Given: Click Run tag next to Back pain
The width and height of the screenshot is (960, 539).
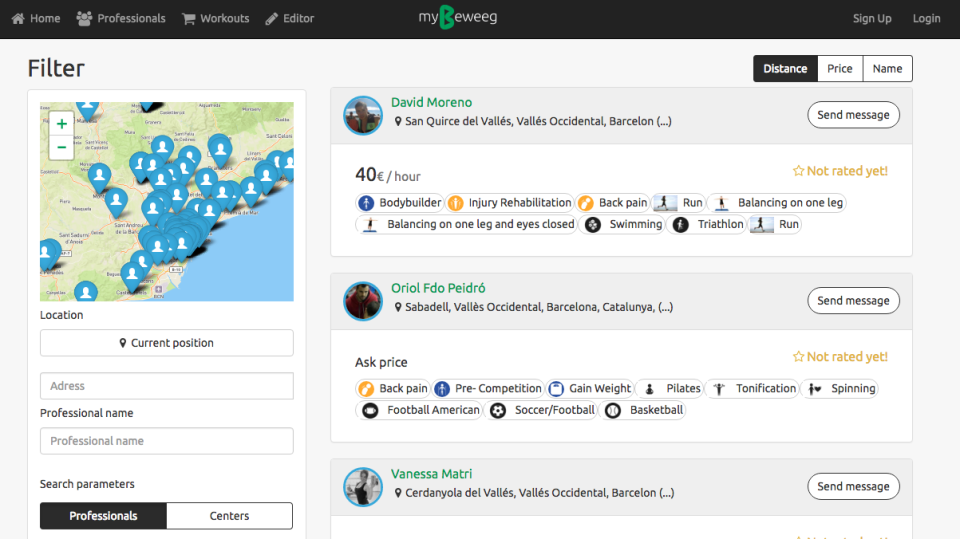Looking at the screenshot, I should [678, 203].
